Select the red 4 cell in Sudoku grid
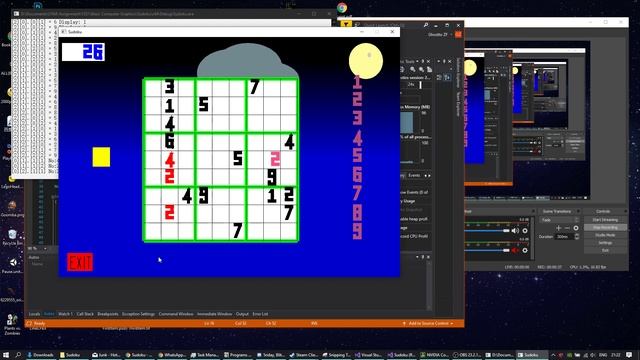The width and height of the screenshot is (640, 360). click(170, 160)
